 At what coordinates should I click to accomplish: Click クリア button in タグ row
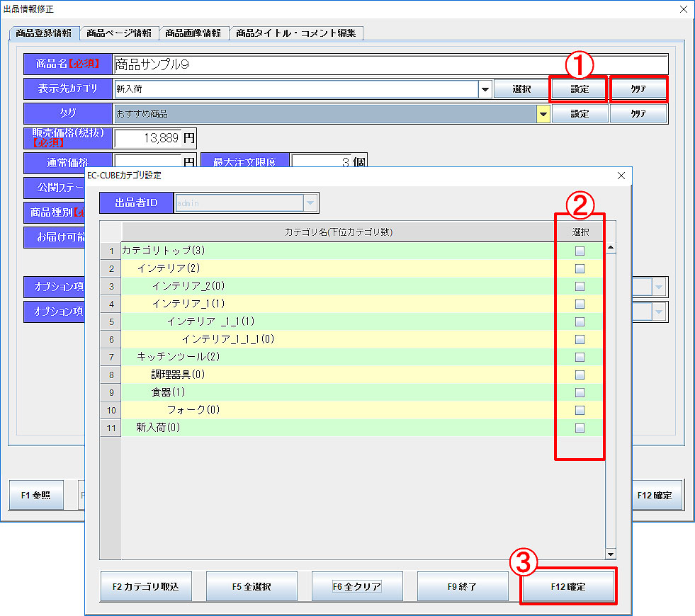pyautogui.click(x=638, y=114)
